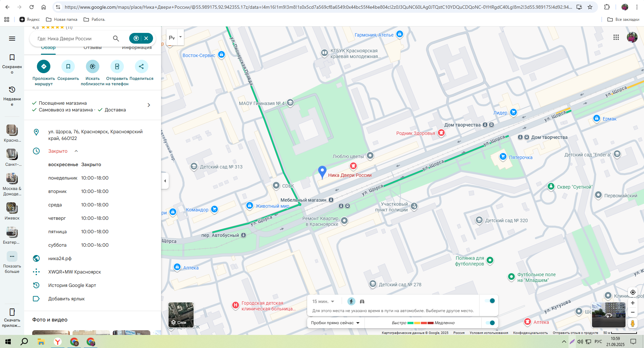Open the ника24.рф website link
This screenshot has height=348, width=644.
pyautogui.click(x=60, y=258)
